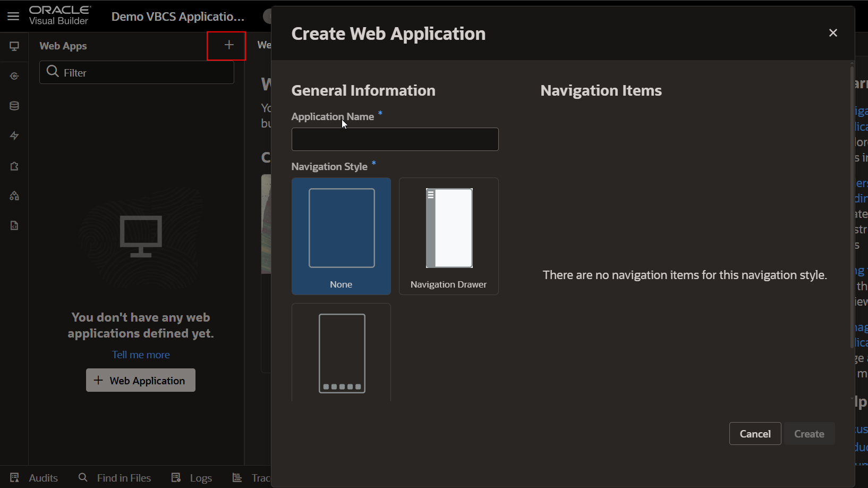Click the Filter search magnifier icon
This screenshot has width=868, height=488.
pos(52,71)
